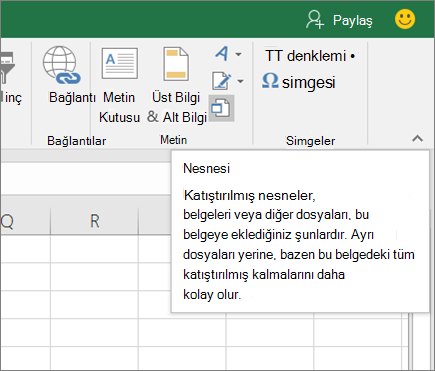Viewport: 435px width, 371px height.
Task: Open the smiley face feedback icon
Action: tap(405, 19)
